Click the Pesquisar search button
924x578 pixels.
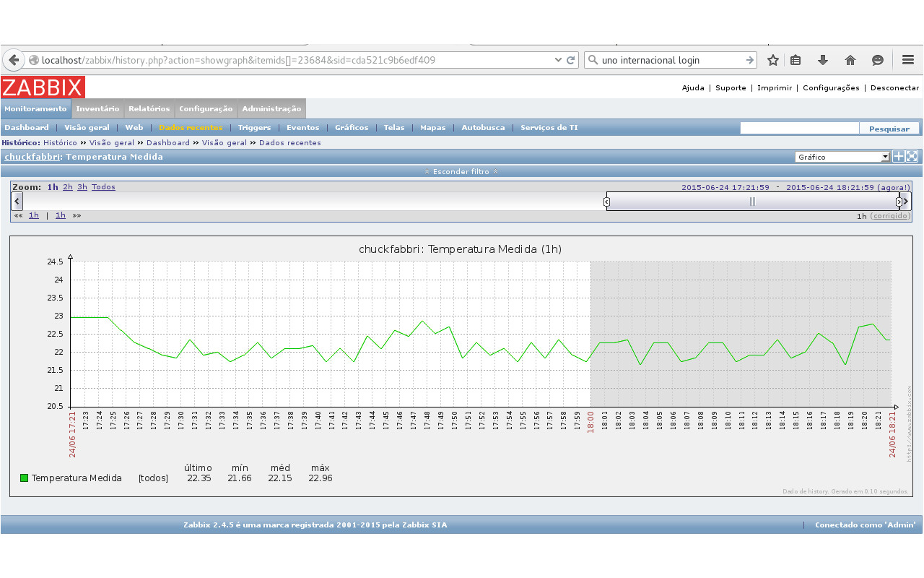tap(889, 129)
